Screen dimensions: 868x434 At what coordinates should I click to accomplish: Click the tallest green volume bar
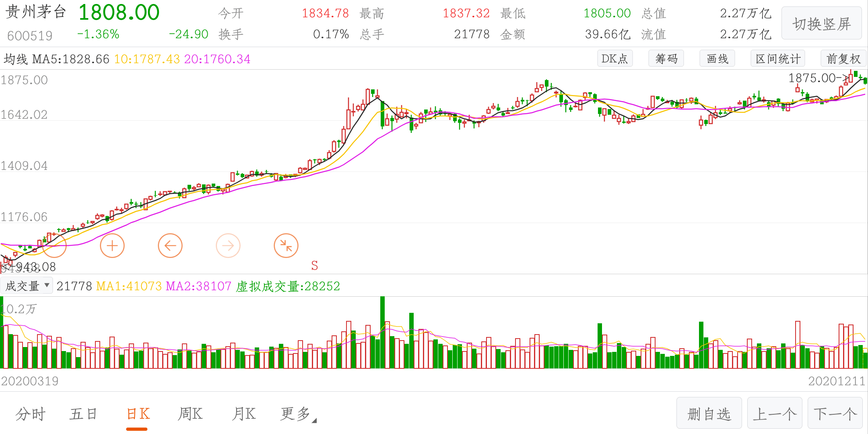pos(382,333)
